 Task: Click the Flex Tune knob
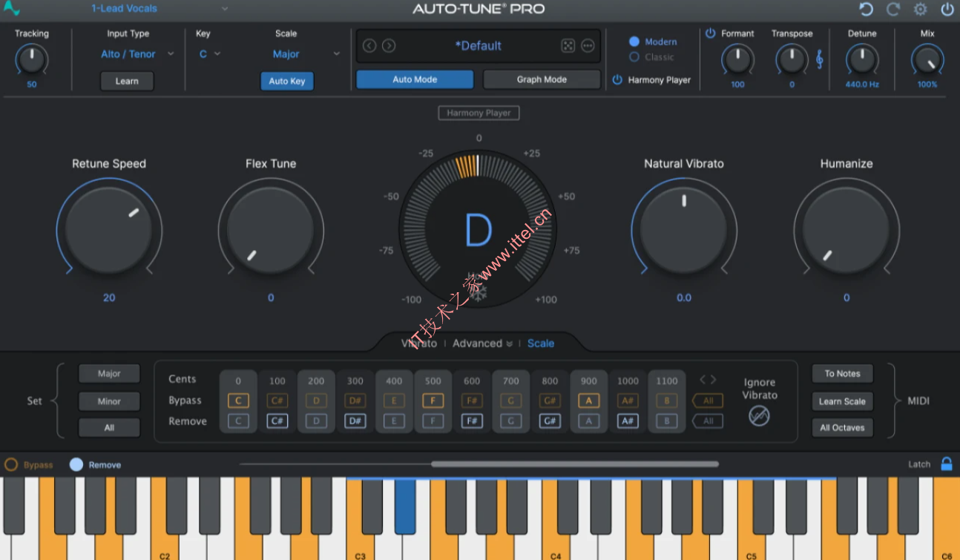coord(271,231)
